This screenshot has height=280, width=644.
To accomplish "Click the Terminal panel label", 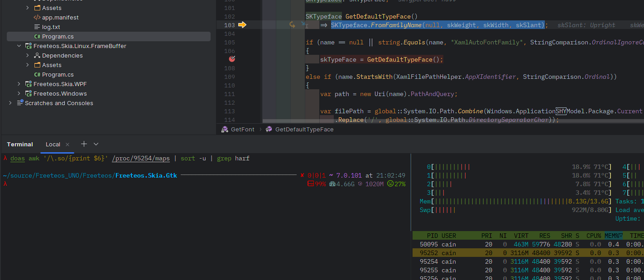I will (19, 144).
